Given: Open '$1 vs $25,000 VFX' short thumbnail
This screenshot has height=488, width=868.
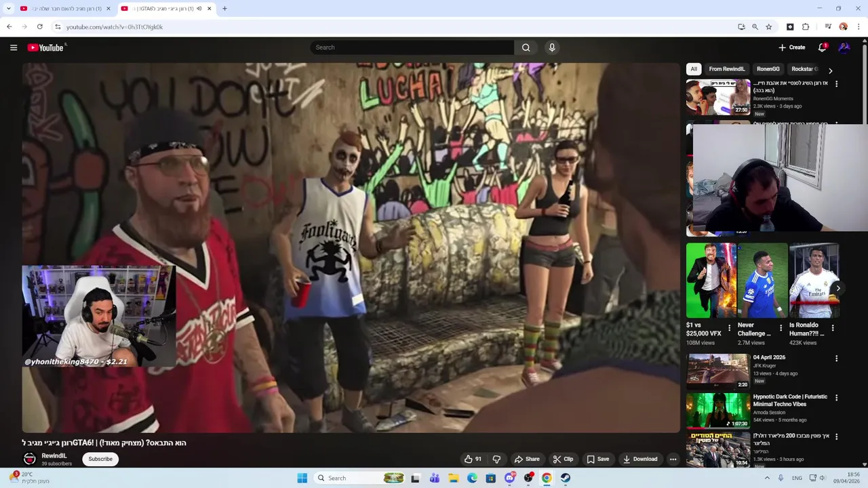Looking at the screenshot, I should coord(711,281).
